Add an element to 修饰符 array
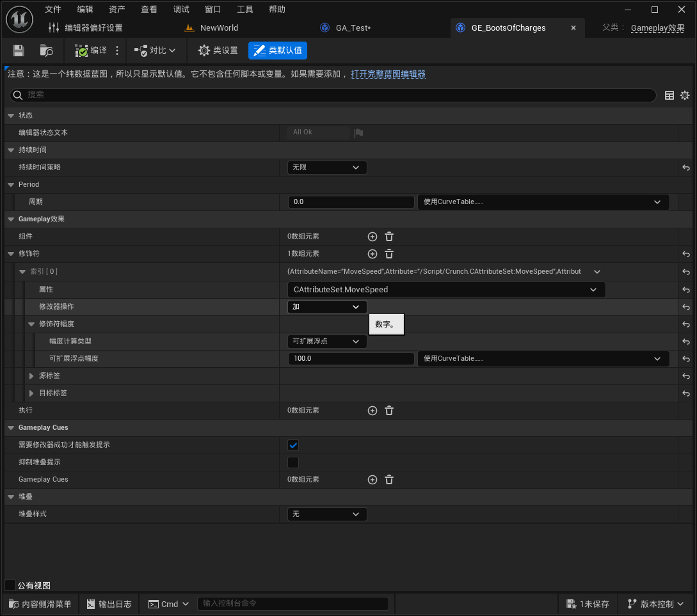697x616 pixels. [373, 254]
